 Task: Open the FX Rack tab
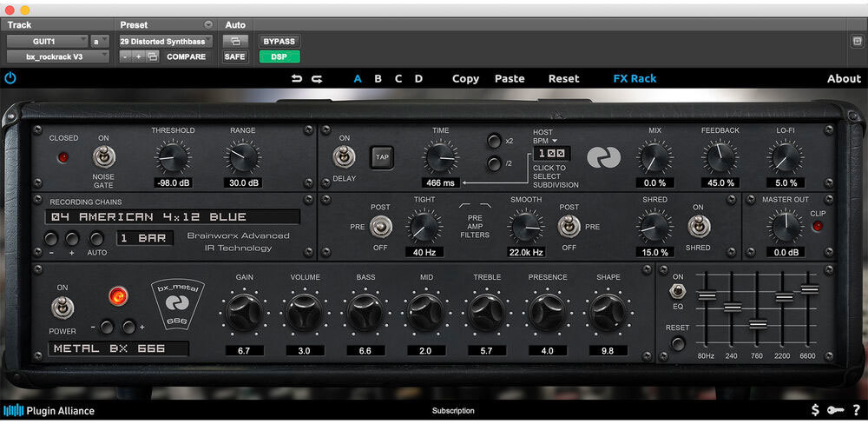pos(635,78)
